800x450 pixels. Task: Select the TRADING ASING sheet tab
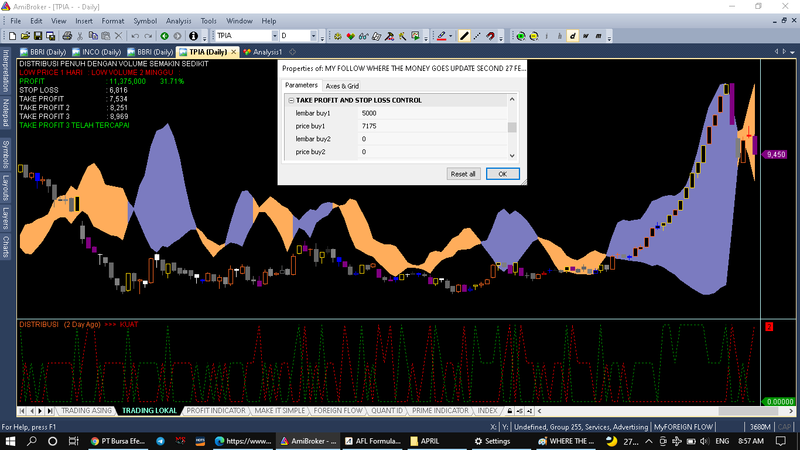86,411
